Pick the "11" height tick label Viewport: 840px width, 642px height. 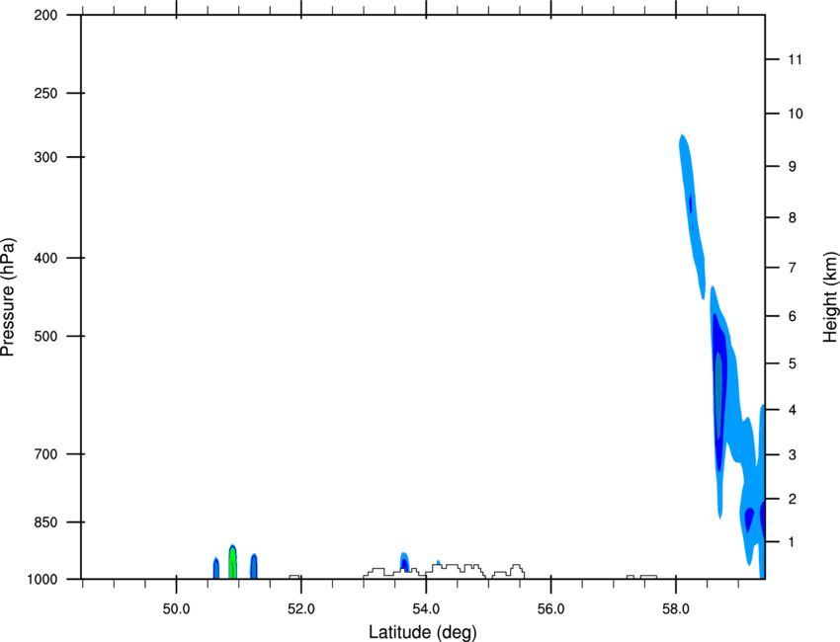coord(795,59)
